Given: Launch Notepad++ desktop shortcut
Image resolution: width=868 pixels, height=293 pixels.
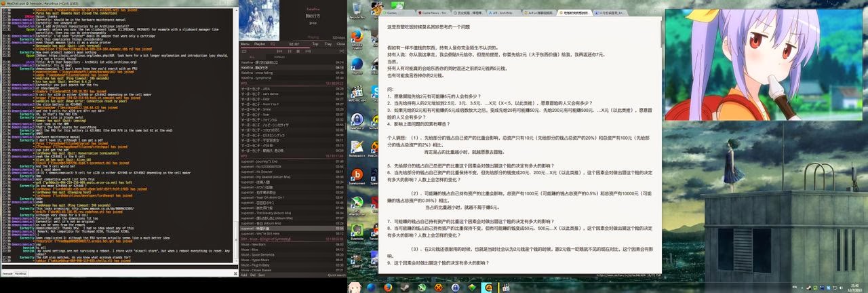Looking at the screenshot, I should pos(357,149).
